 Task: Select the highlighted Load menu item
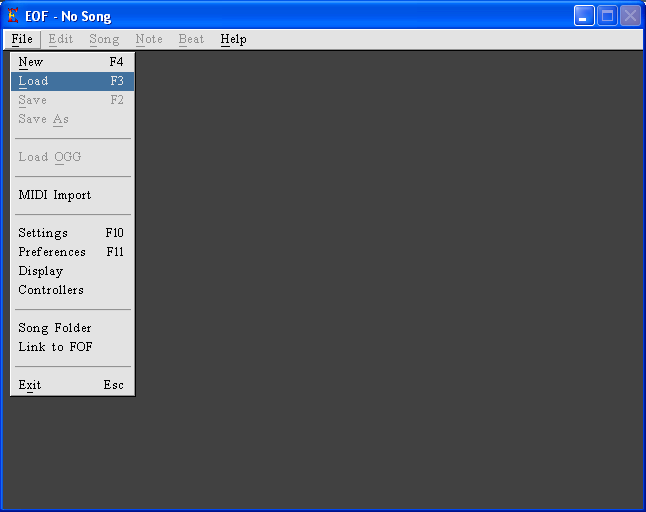click(71, 81)
